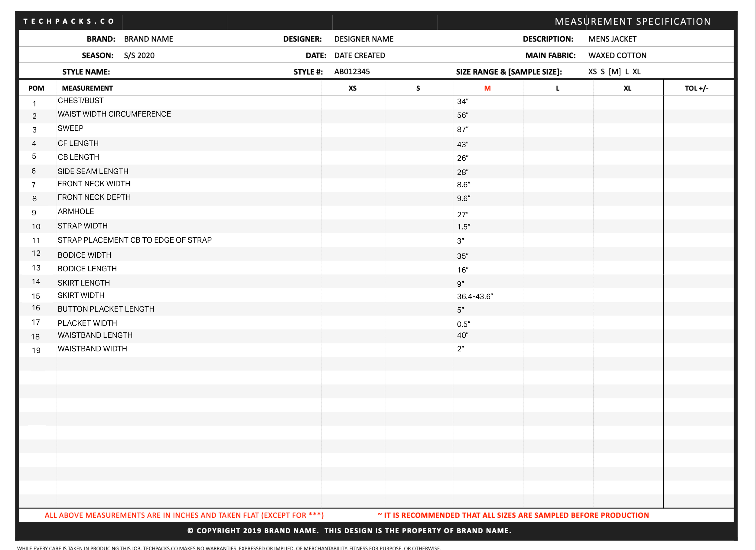Click the DESIGNER NAME field

(x=364, y=39)
